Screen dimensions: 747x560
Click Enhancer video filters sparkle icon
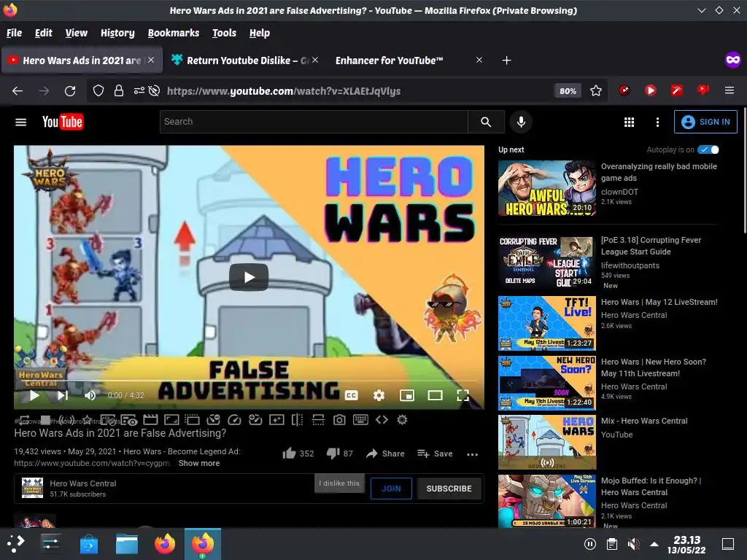click(x=276, y=420)
